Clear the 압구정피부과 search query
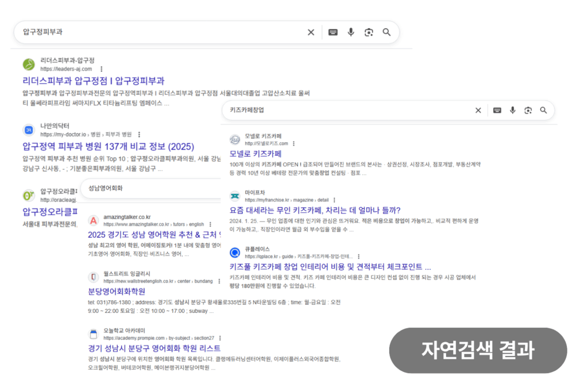The width and height of the screenshot is (588, 392). (311, 32)
